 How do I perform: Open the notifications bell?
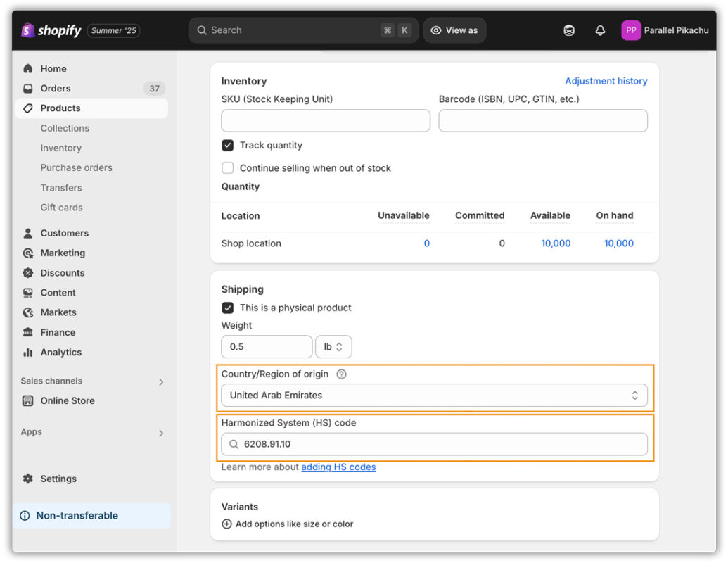pos(600,30)
